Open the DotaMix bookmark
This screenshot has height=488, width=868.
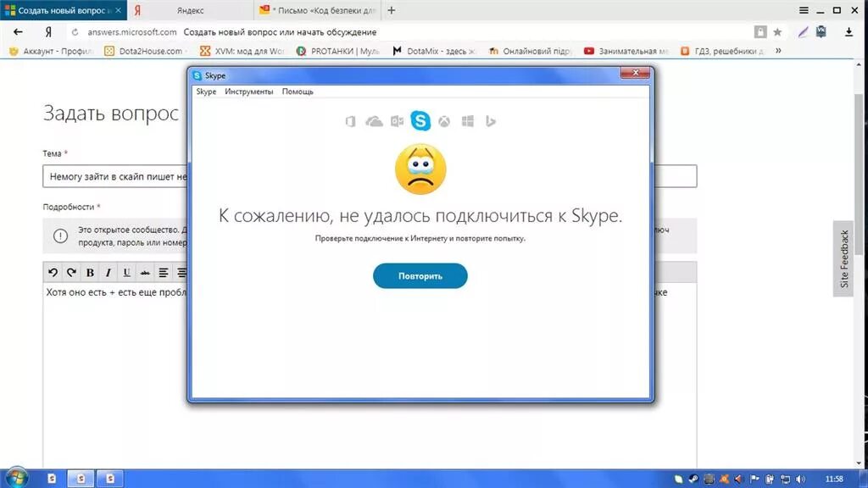click(435, 51)
